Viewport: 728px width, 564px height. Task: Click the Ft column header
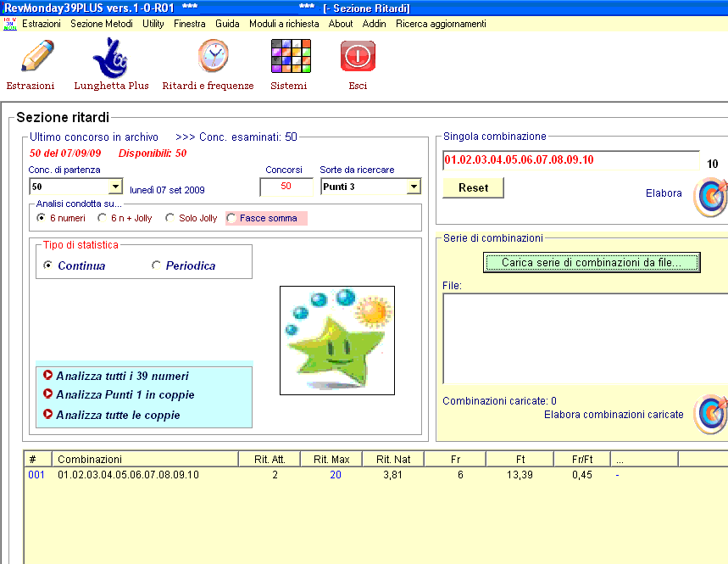[520, 459]
